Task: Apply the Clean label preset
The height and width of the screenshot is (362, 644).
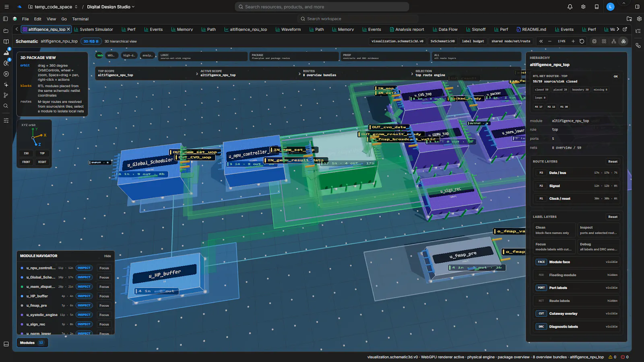Action: click(x=555, y=230)
